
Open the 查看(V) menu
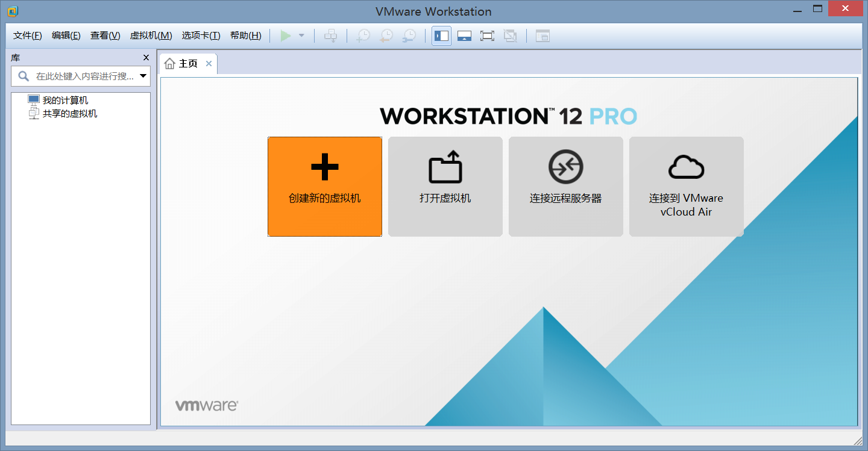tap(105, 36)
